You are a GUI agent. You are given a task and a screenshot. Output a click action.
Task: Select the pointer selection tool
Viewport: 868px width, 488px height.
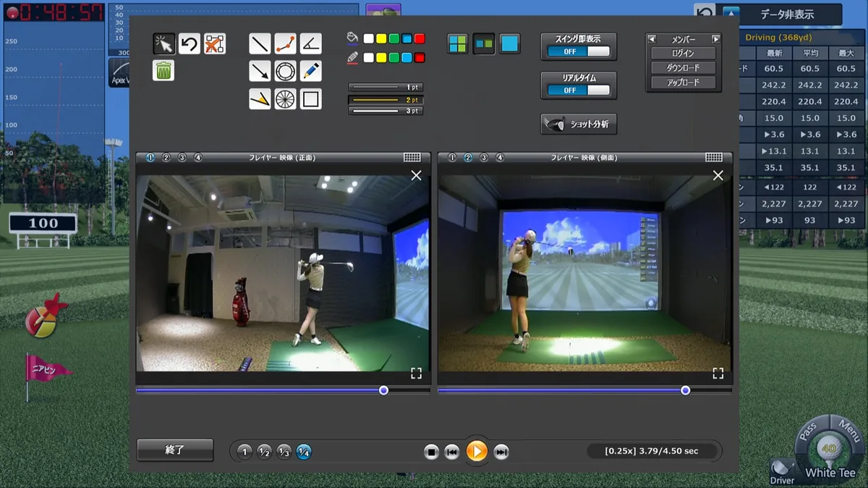164,44
